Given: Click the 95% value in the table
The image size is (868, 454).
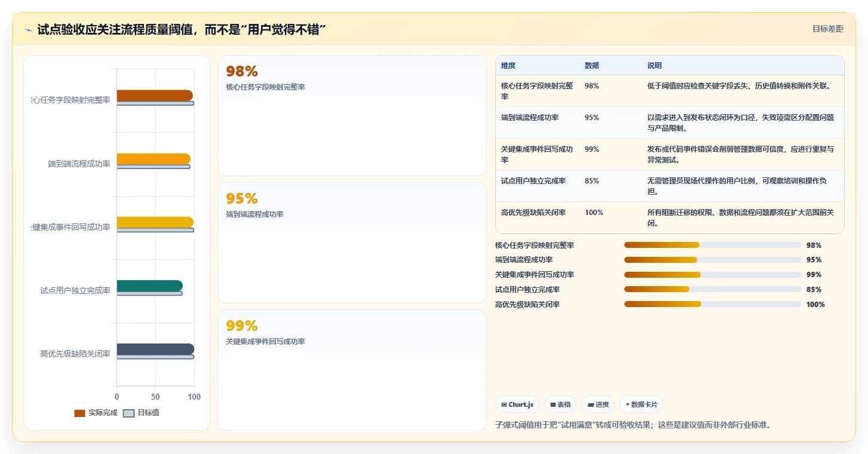Looking at the screenshot, I should pos(592,118).
